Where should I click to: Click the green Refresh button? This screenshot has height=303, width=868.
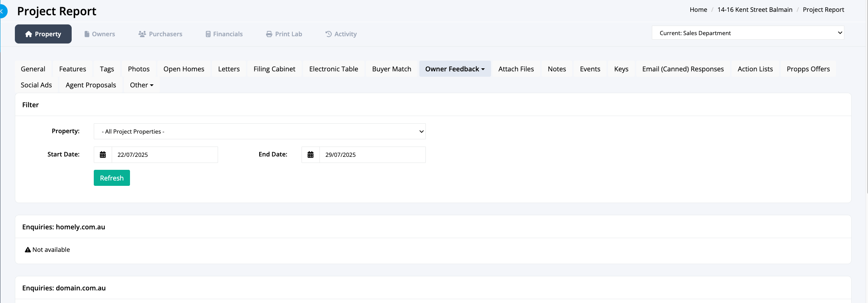pos(112,178)
